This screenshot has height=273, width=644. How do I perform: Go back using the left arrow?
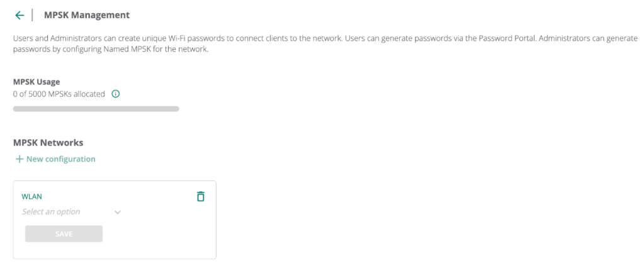point(20,15)
